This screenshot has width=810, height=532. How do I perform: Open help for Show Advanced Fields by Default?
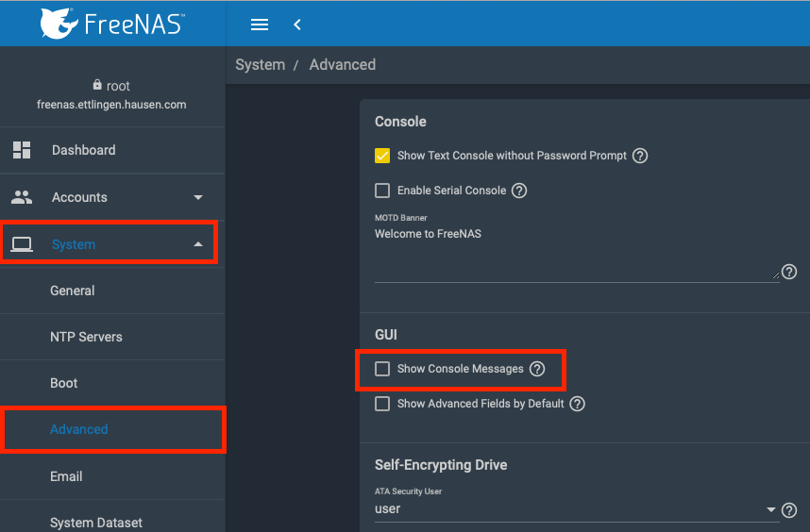point(577,404)
